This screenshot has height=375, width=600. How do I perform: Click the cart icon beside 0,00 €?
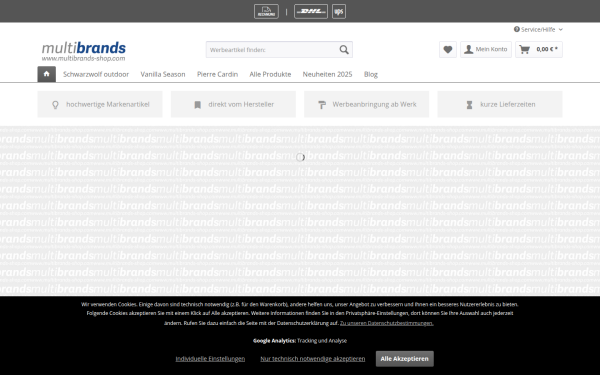click(x=525, y=49)
